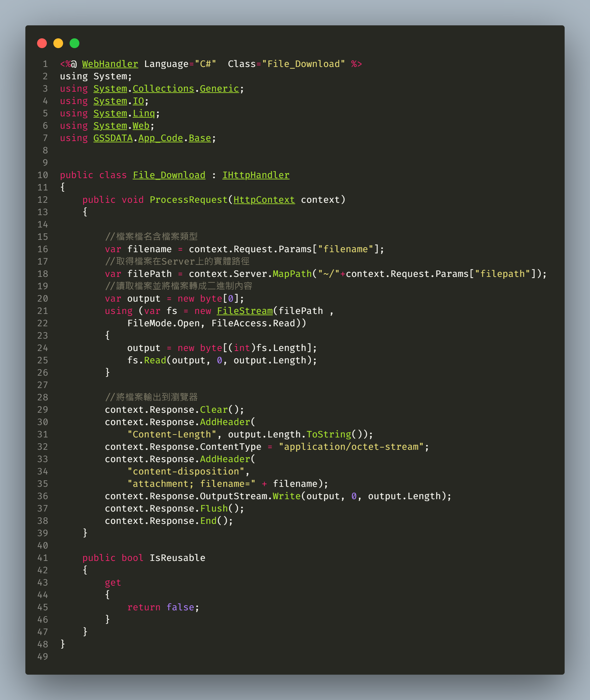Click AddHeader on line 33
Screen dimensions: 590x700
tap(225, 459)
